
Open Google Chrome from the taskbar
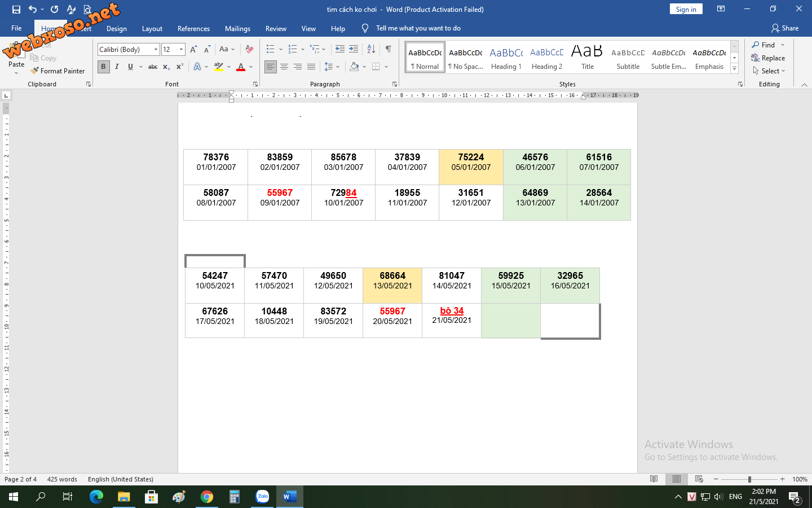point(207,497)
